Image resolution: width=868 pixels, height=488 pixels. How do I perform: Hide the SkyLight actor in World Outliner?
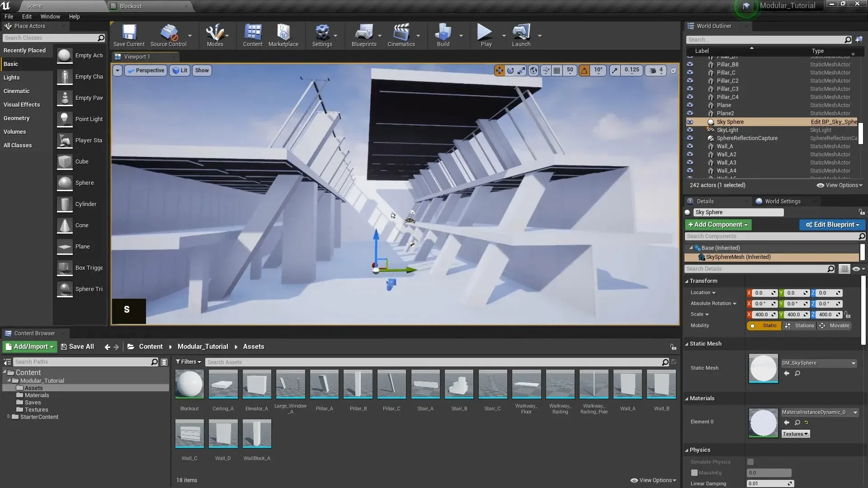[691, 130]
